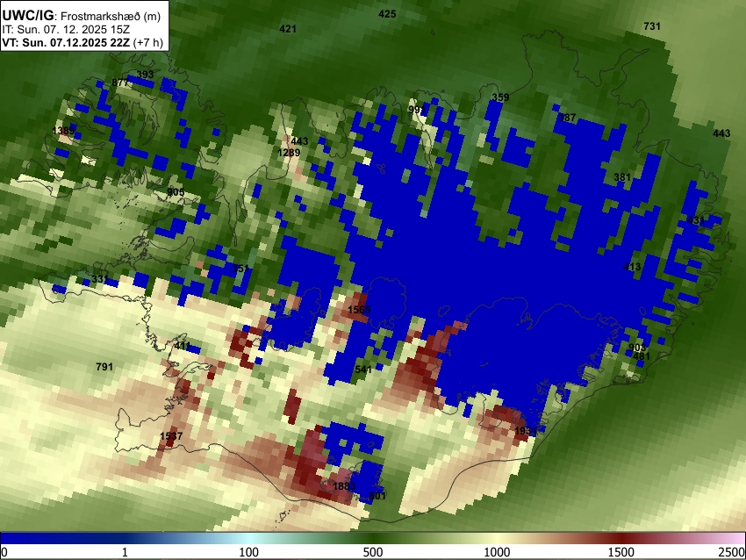Viewport: 746px width, 560px height.
Task: Click the 425 value on the map
Action: coord(387,14)
